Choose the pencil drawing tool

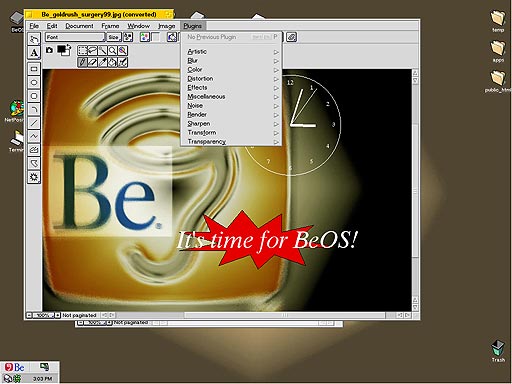click(82, 62)
